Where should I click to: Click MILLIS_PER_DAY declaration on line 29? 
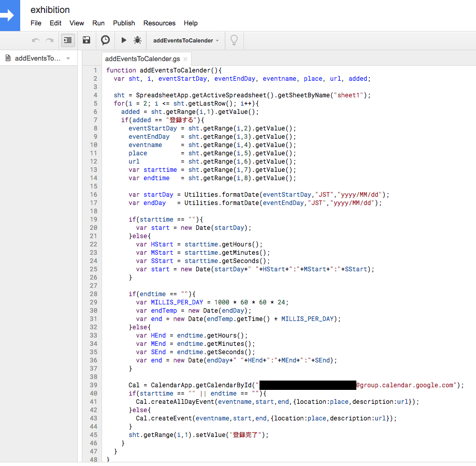pyautogui.click(x=177, y=302)
